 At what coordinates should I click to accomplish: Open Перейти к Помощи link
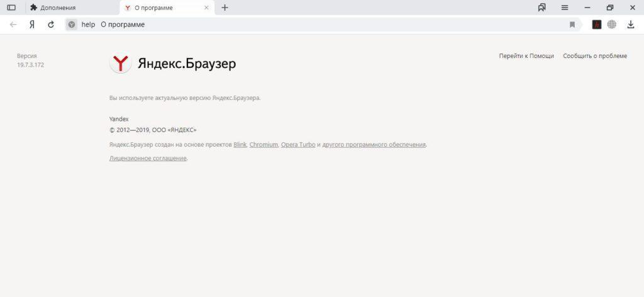point(526,56)
